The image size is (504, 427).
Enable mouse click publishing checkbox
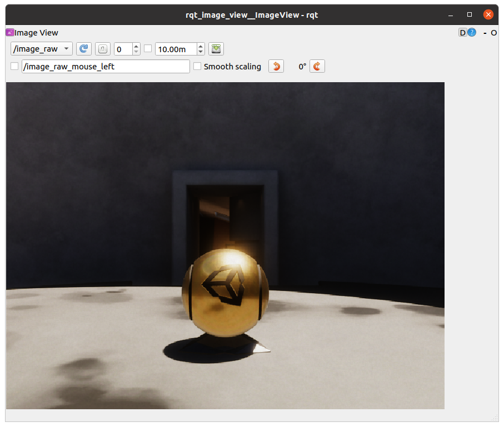(14, 66)
